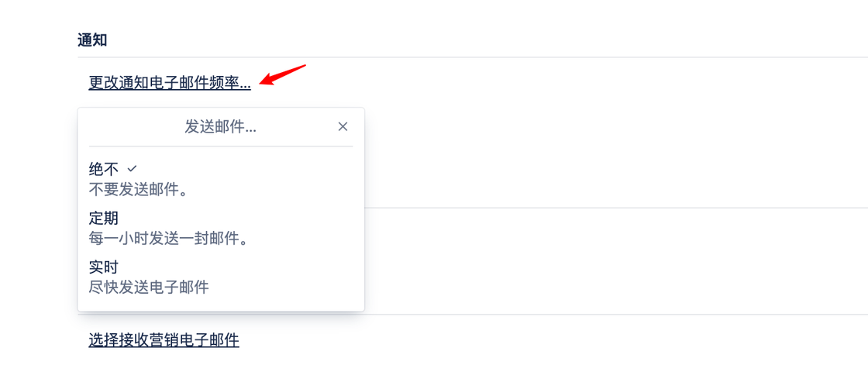Open the 更改通知电子邮件频率 link
Viewport: 868px width, 379px height.
[x=170, y=83]
